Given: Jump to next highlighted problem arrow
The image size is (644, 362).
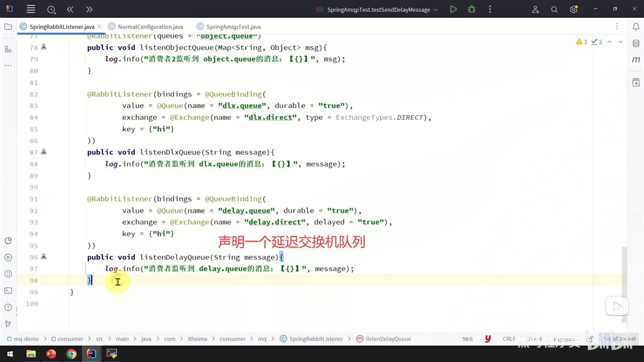Looking at the screenshot, I should (621, 42).
